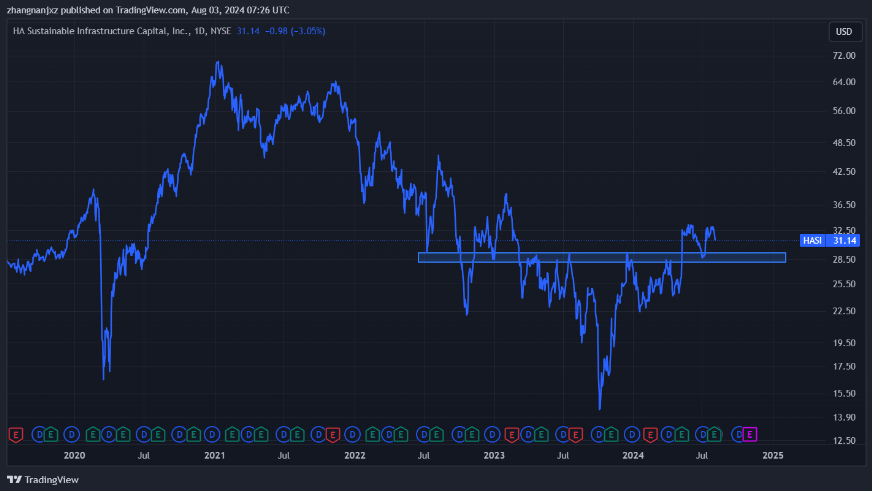This screenshot has height=491, width=872.
Task: Select the blue support zone rectangle
Action: pyautogui.click(x=602, y=257)
